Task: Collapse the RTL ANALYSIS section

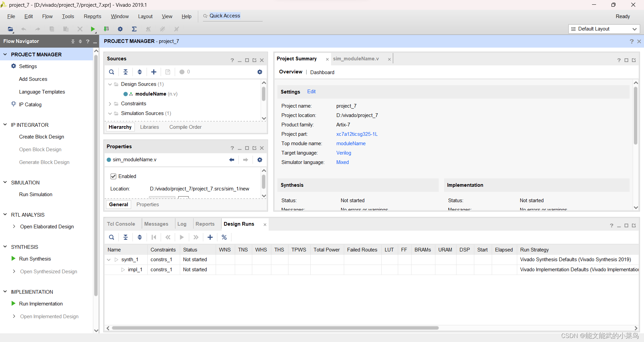Action: 5,215
